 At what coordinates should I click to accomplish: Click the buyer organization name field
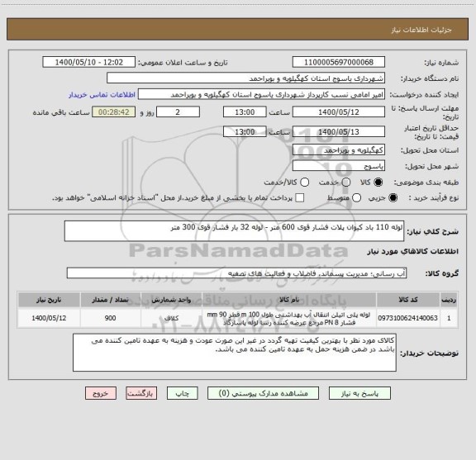(x=246, y=78)
